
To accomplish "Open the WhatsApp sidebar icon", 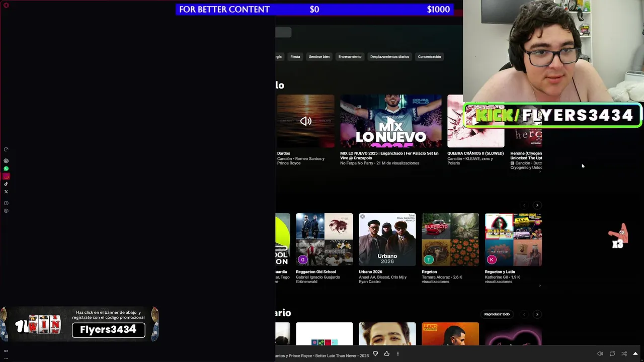I will coord(6,169).
